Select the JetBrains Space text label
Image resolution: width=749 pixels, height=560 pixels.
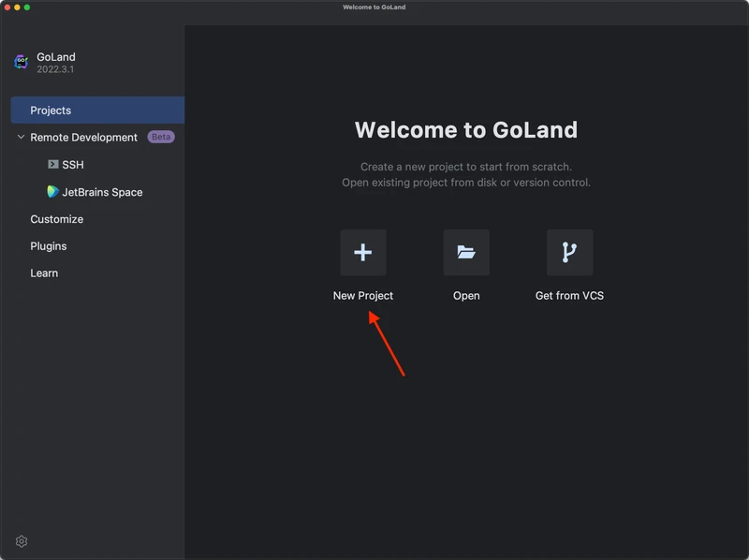point(102,192)
